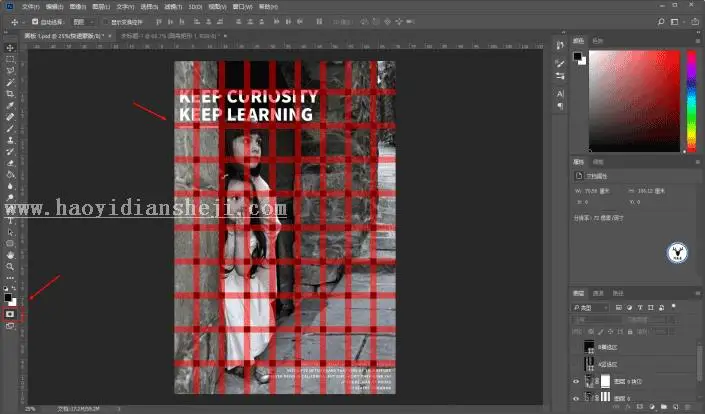The width and height of the screenshot is (705, 414).
Task: Select the Move tool in the toolbox
Action: click(x=10, y=48)
